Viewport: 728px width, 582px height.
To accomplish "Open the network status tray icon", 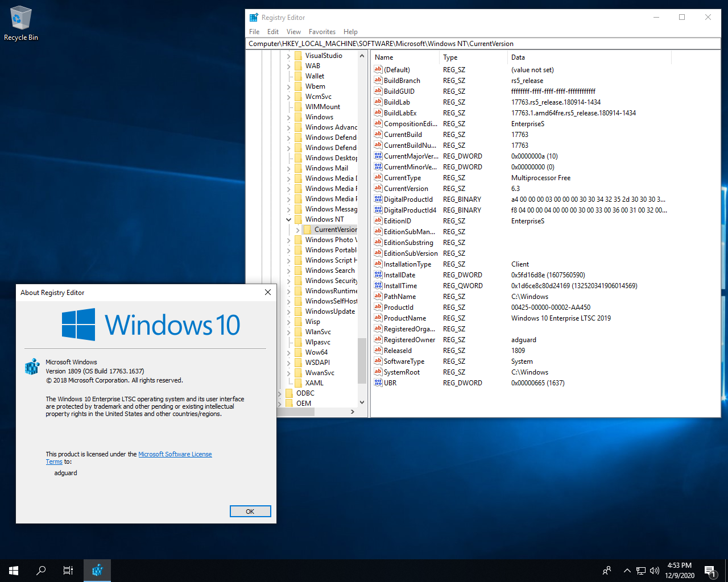I will coord(641,571).
